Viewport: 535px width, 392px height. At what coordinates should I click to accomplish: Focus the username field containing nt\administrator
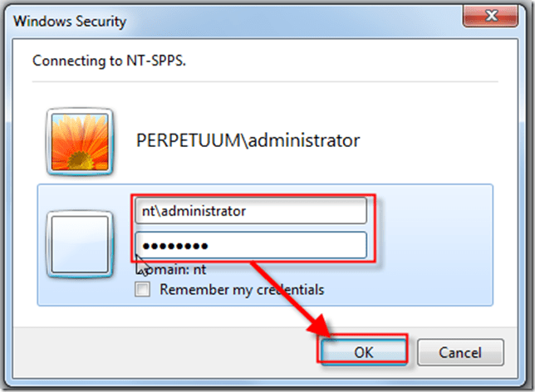pyautogui.click(x=249, y=211)
